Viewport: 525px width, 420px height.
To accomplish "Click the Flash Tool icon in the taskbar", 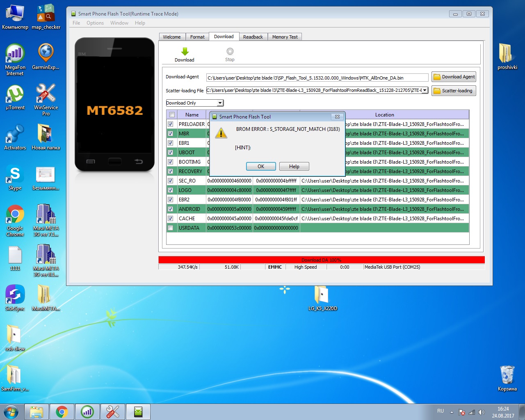I will [138, 412].
